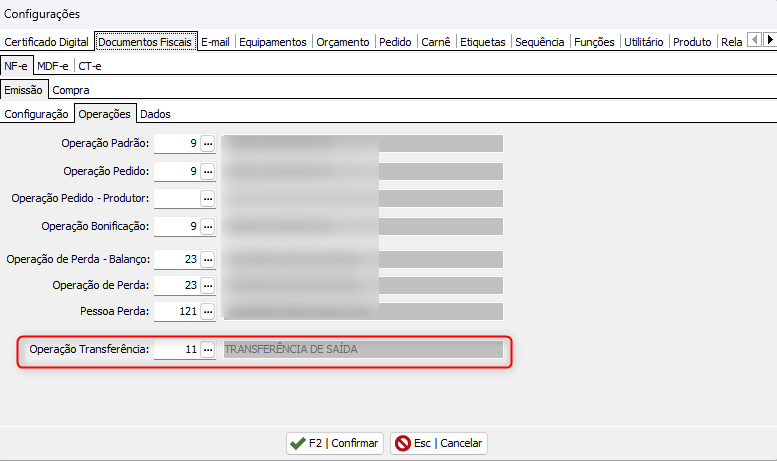Click Operação Transferência number field

pos(176,350)
